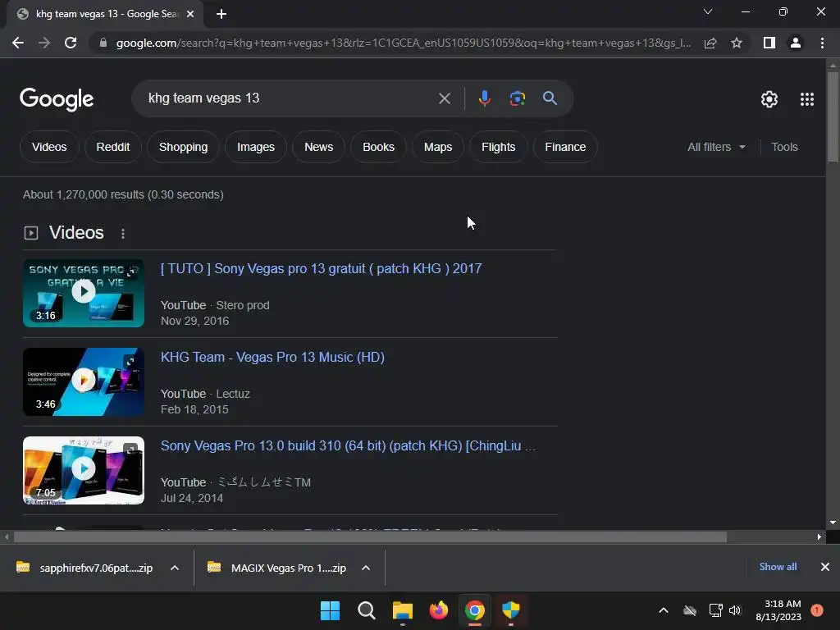Reload the Google search page
This screenshot has width=840, height=630.
coord(71,43)
